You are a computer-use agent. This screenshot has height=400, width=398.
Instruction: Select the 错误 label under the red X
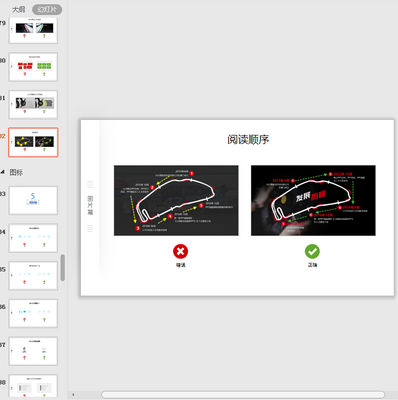pos(180,265)
